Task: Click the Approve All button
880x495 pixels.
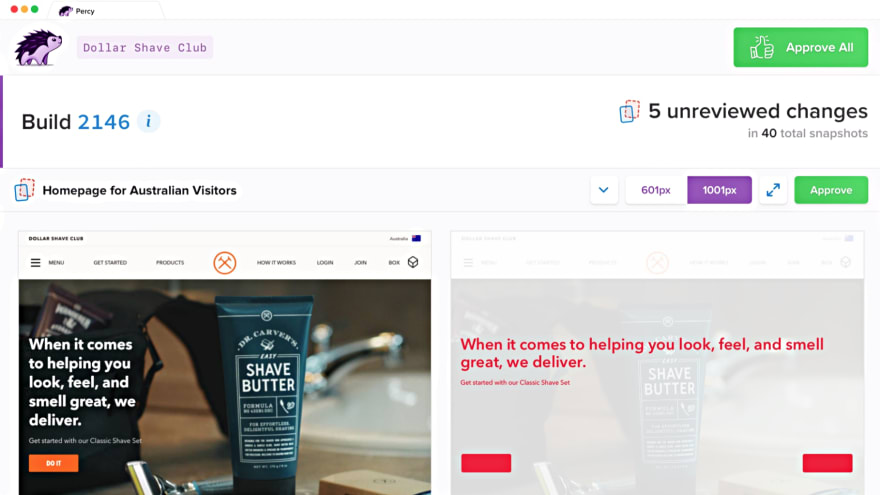Action: [x=800, y=47]
